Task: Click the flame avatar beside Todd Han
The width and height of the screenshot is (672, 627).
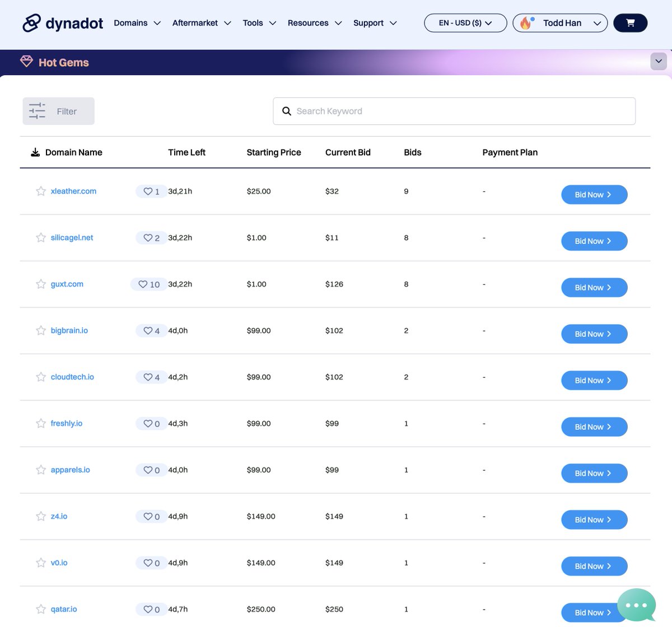Action: [x=526, y=23]
